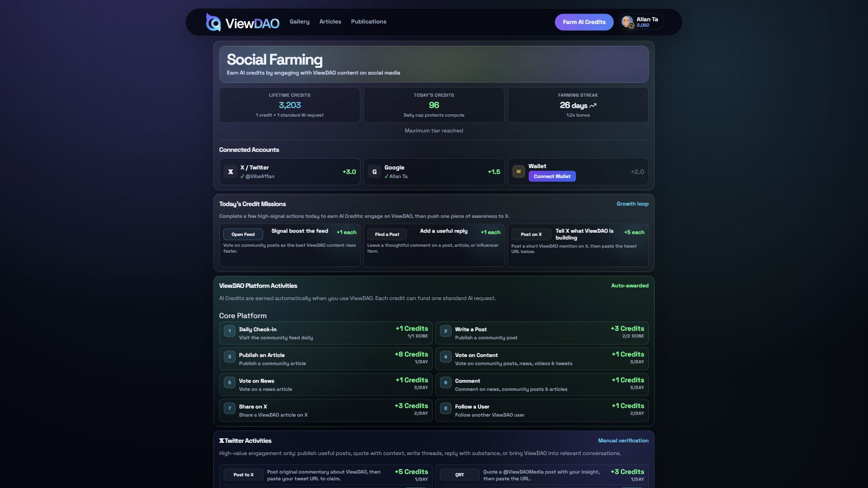Click the +3.0 X / Twitter bonus
This screenshot has width=868, height=488.
[349, 172]
